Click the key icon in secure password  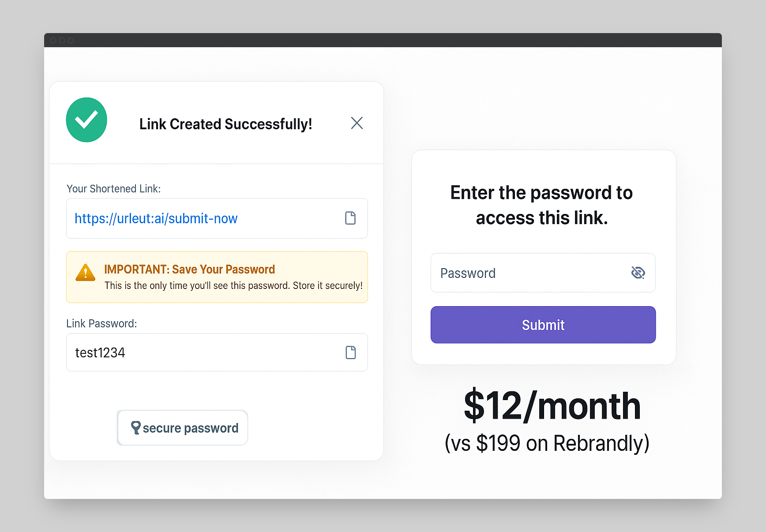[136, 427]
